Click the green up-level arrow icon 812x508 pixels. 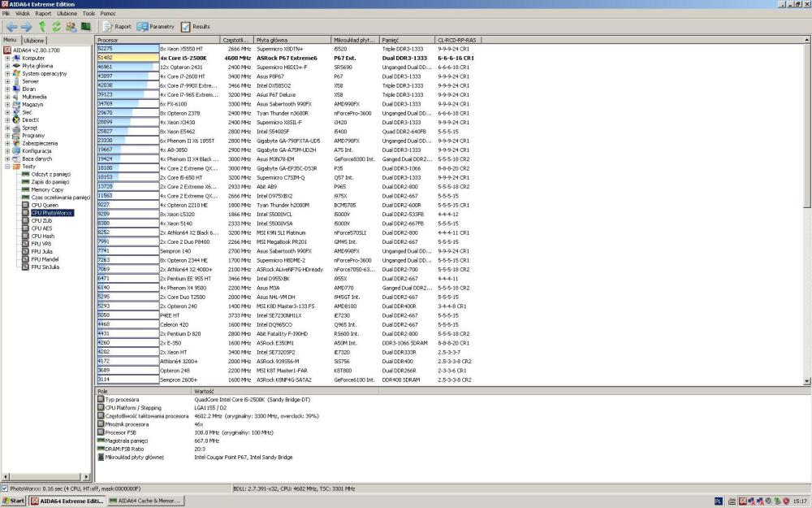[42, 27]
